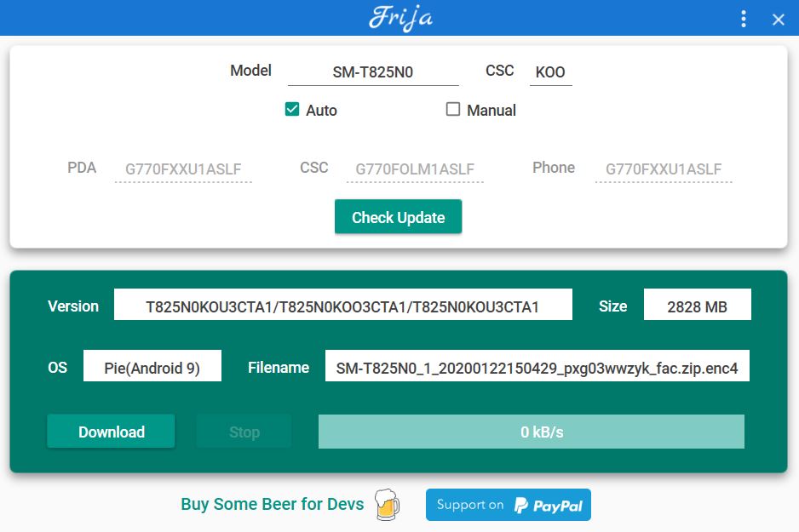Click the beer mug icon
The width and height of the screenshot is (799, 532).
click(386, 504)
